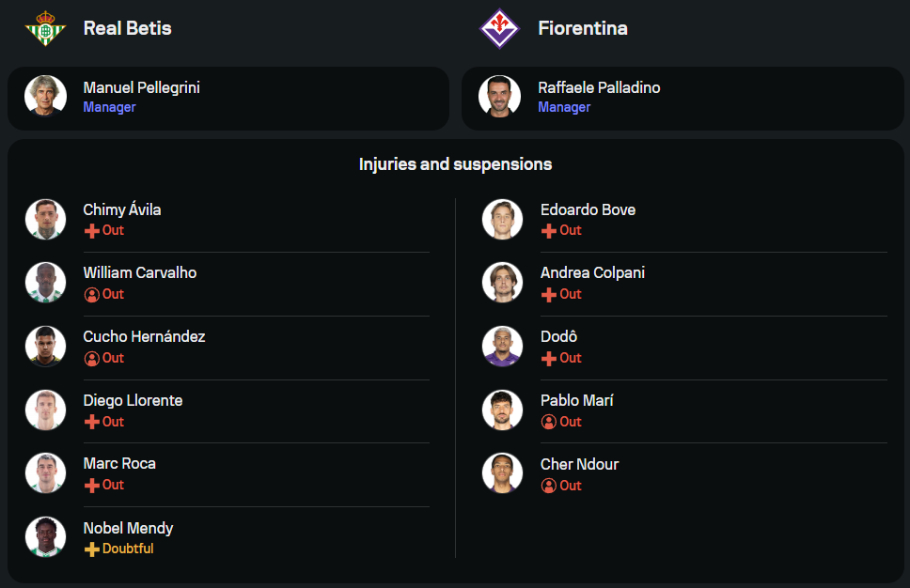Click William Carvalho's suspension status icon
The width and height of the screenshot is (910, 588).
tap(92, 294)
